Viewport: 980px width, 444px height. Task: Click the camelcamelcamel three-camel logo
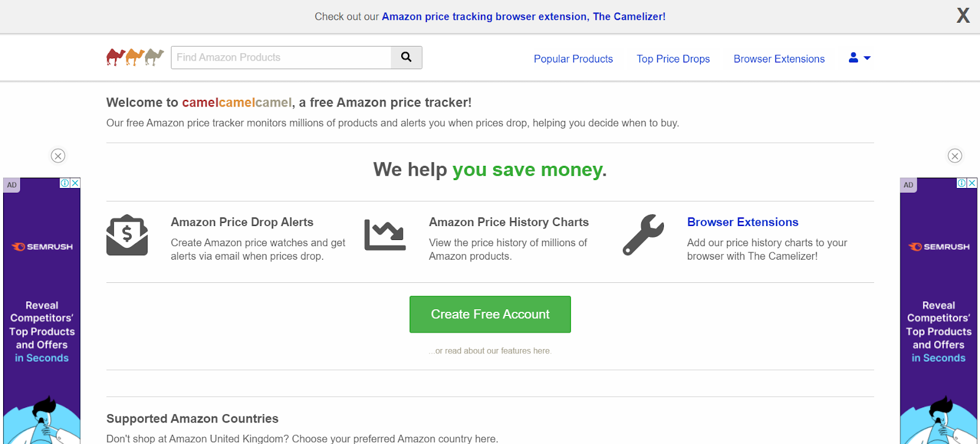(x=135, y=58)
